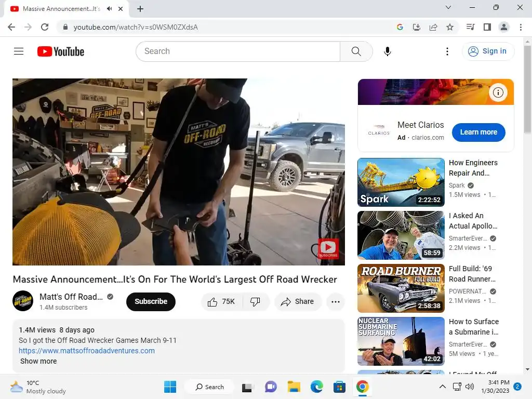Expand Chrome tab search chevron
Image resolution: width=532 pixels, height=399 pixels.
point(448,7)
